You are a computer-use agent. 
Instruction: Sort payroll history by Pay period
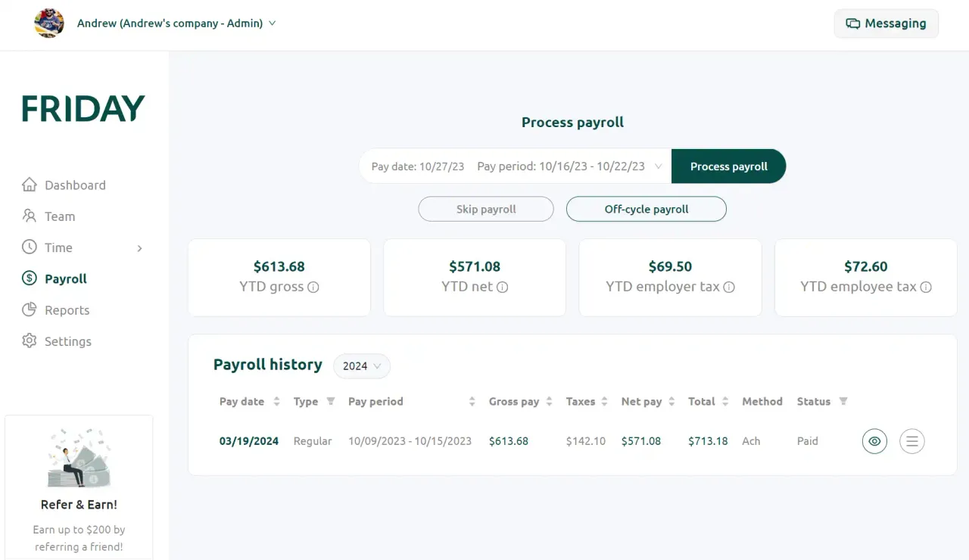(472, 402)
